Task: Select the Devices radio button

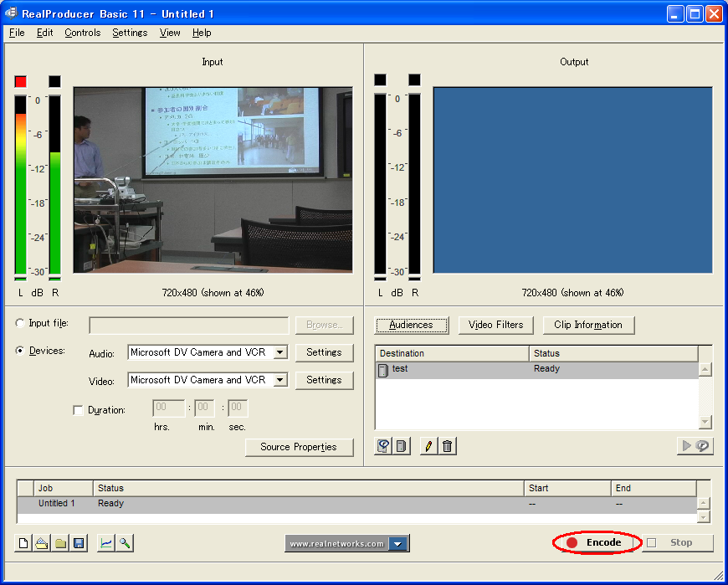Action: [20, 351]
